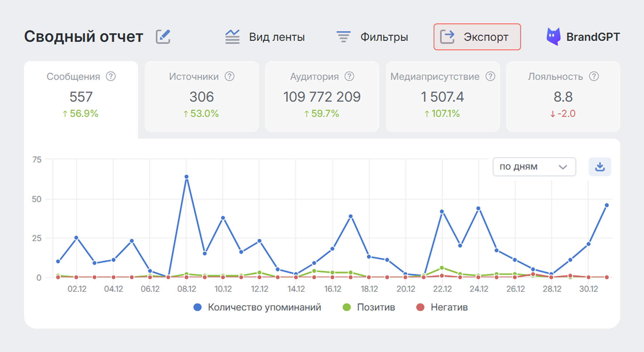Viewport: 644px width, 352px height.
Task: Open the по дням dropdown
Action: click(x=534, y=167)
